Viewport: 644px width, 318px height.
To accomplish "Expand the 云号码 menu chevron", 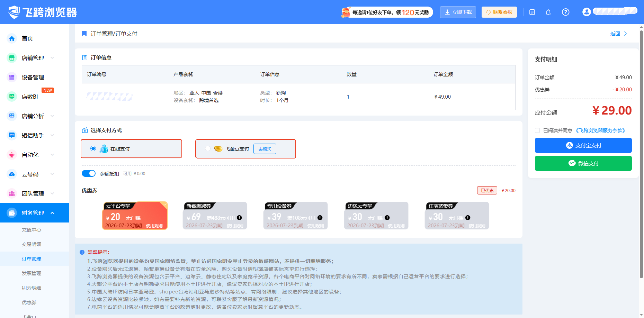I will (52, 174).
